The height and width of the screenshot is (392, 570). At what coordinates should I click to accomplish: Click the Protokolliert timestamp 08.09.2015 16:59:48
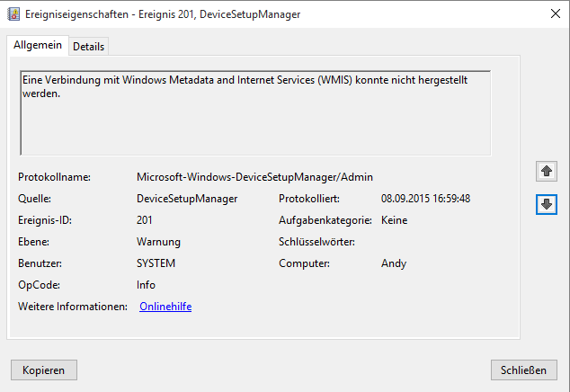tap(425, 199)
